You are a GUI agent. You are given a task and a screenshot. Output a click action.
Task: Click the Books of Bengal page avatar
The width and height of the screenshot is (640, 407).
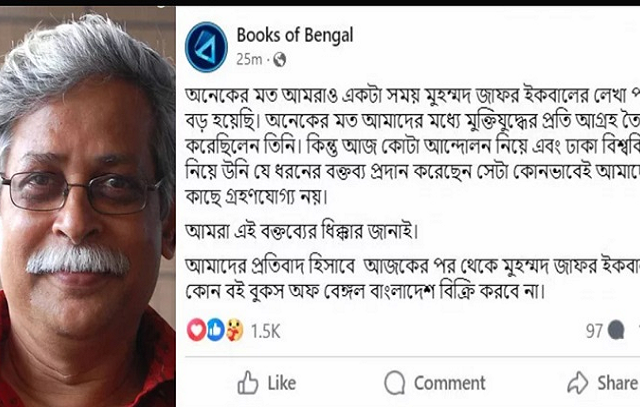click(206, 47)
